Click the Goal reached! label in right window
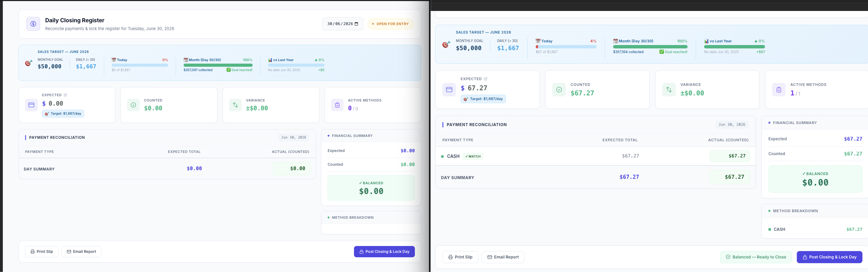The width and height of the screenshot is (868, 272). [673, 52]
